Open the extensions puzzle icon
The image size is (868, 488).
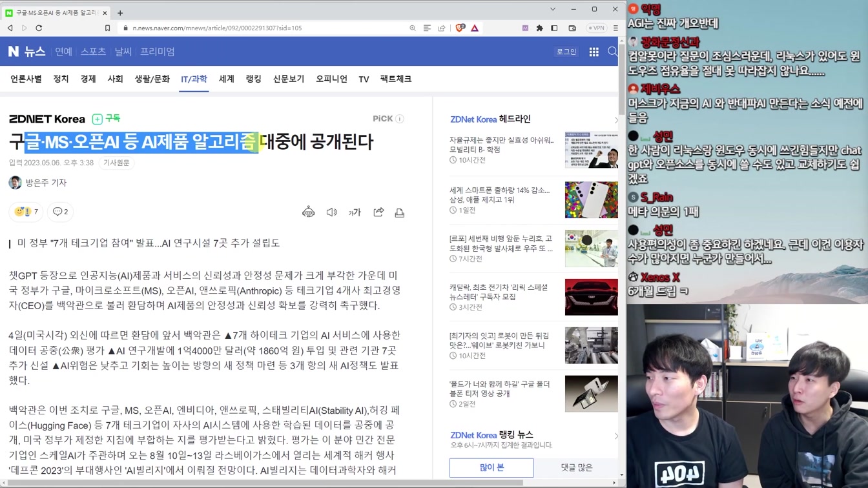tap(540, 28)
